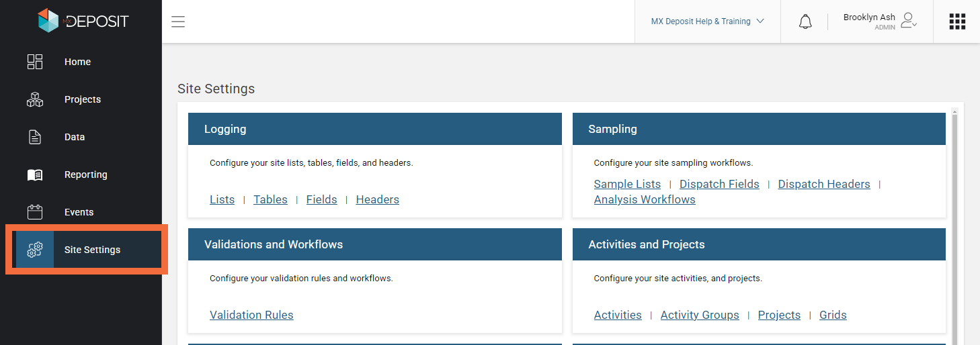Select Events in the sidebar menu
The image size is (980, 345).
[x=79, y=212]
